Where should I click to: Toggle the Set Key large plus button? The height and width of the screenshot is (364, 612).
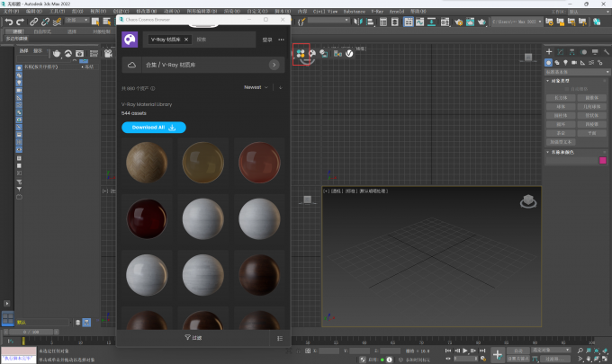(x=497, y=355)
